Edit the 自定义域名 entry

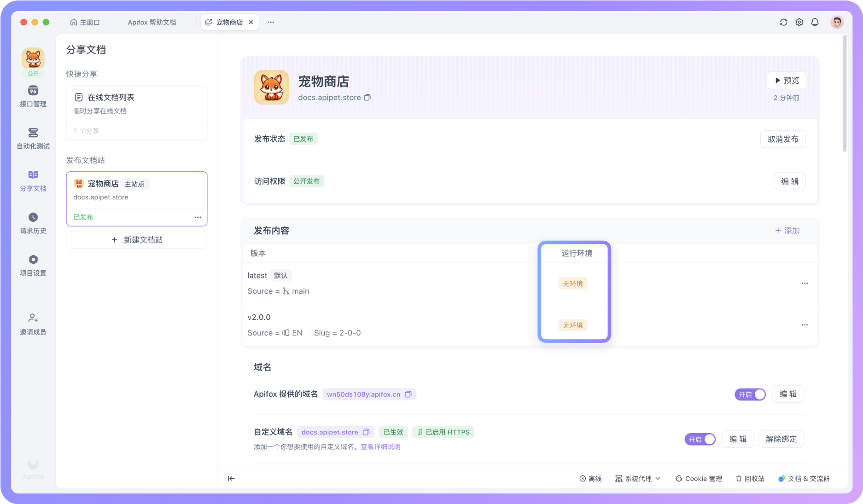738,439
